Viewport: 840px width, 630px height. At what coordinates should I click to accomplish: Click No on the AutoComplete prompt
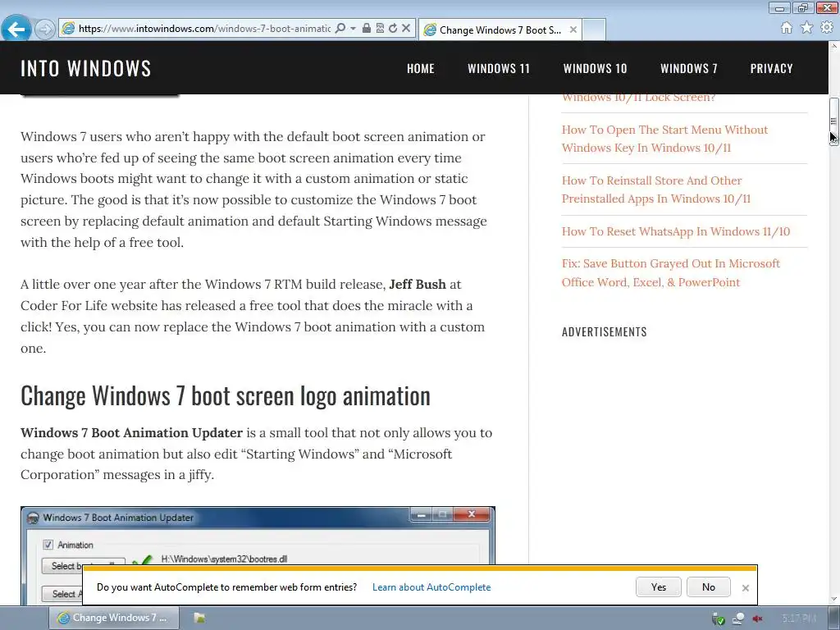tap(708, 587)
